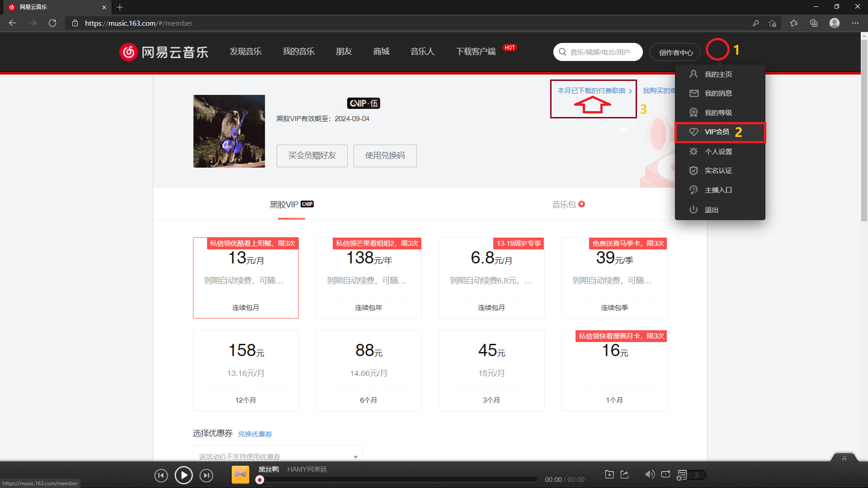868x488 pixels.
Task: Click the picture-in-picture player icon
Action: [609, 474]
